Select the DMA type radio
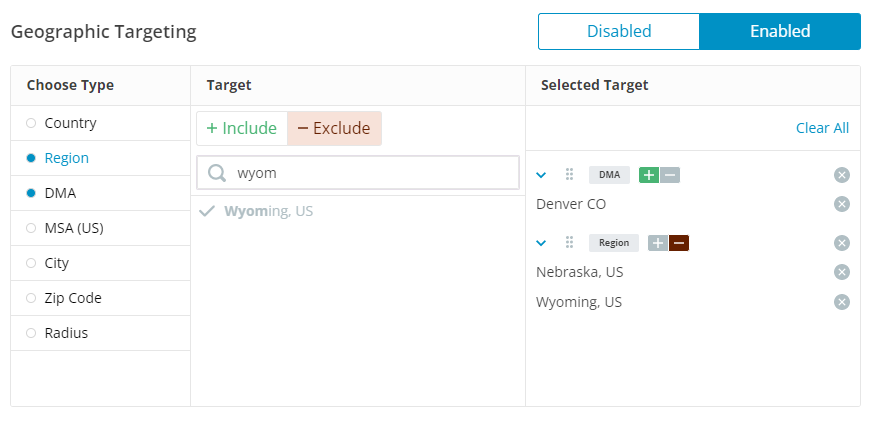Image resolution: width=872 pixels, height=423 pixels. coord(31,193)
